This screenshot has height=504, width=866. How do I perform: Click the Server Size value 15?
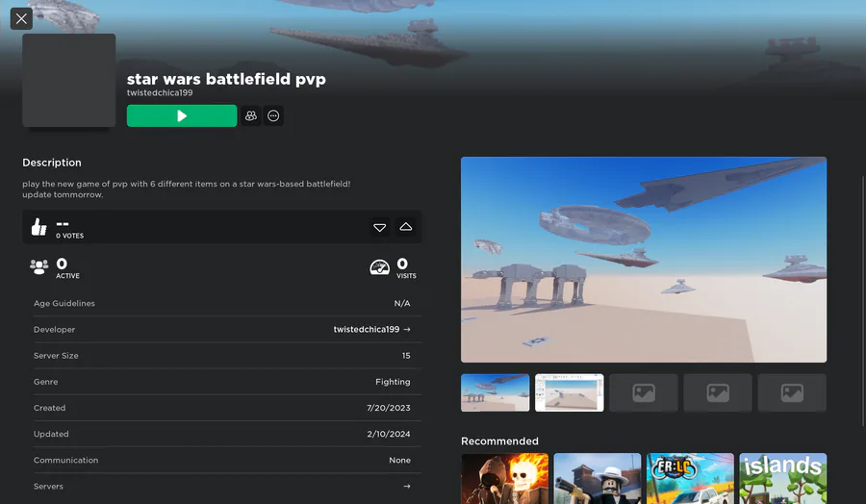pyautogui.click(x=406, y=356)
